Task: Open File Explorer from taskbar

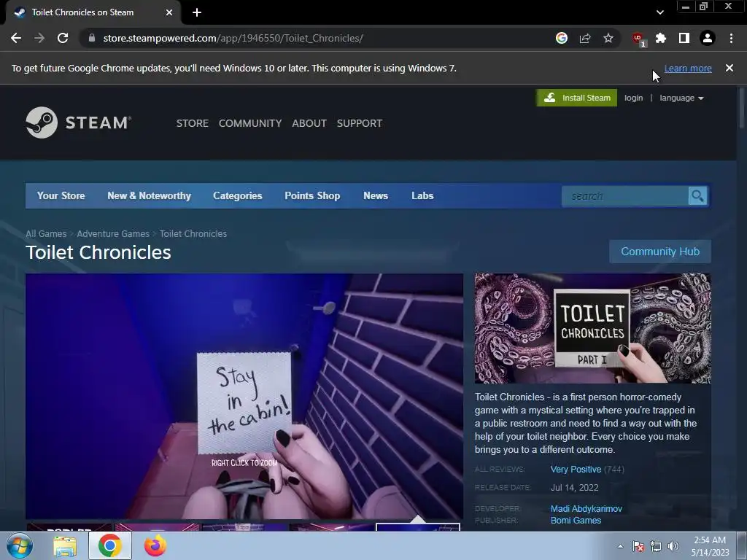Action: [x=65, y=546]
